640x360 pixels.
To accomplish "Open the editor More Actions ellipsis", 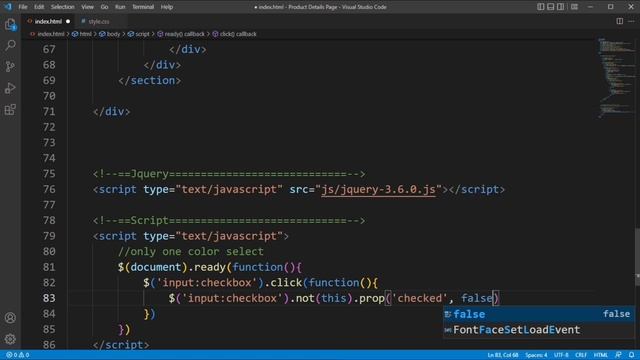I will tap(631, 21).
